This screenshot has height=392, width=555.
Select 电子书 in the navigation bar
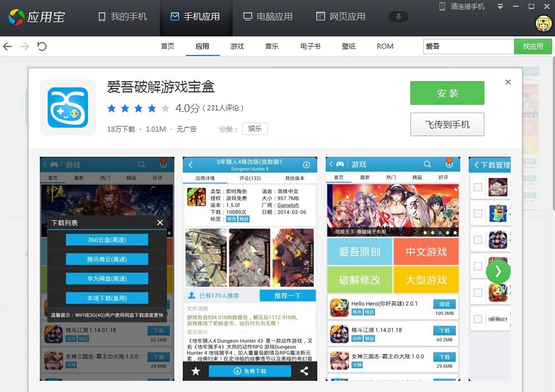point(311,46)
